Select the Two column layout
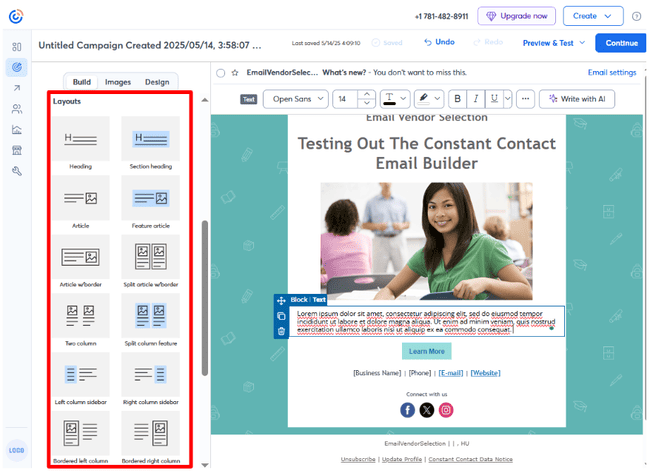The width and height of the screenshot is (650, 473). pos(80,320)
